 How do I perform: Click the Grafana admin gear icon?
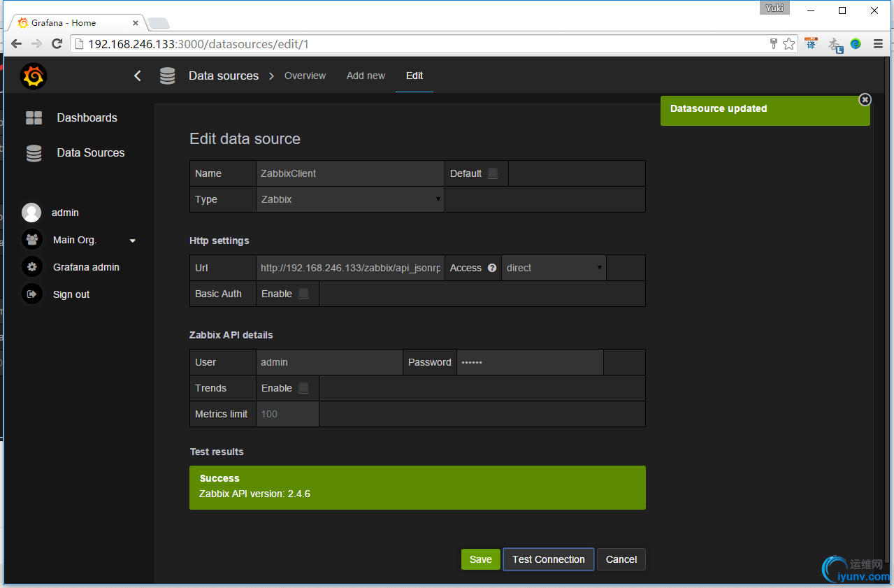(31, 267)
